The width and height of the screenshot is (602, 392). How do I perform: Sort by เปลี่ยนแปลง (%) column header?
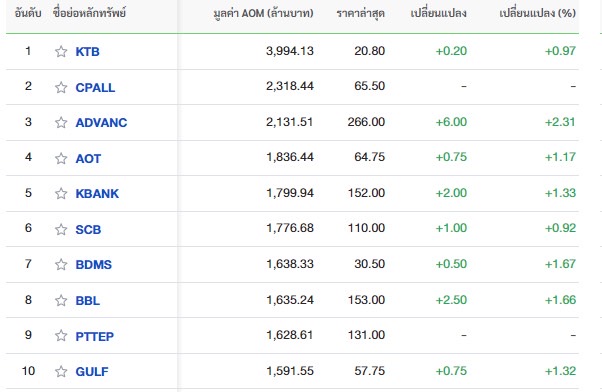click(x=538, y=13)
